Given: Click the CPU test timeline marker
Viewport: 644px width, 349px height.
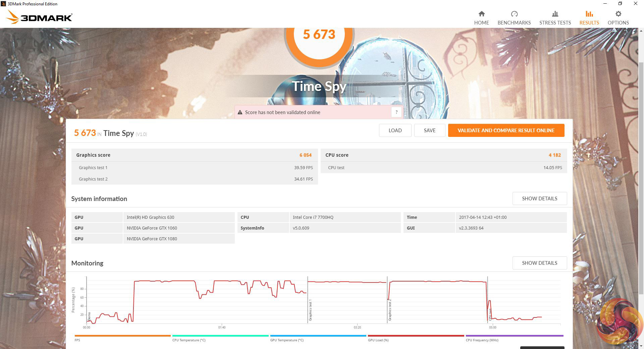Looking at the screenshot, I should coord(490,314).
